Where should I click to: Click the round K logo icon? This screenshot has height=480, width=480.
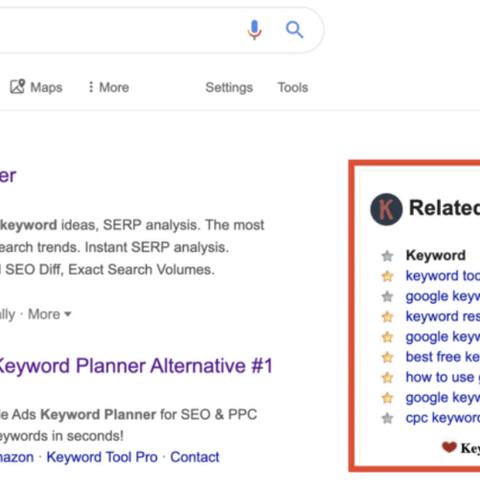386,209
